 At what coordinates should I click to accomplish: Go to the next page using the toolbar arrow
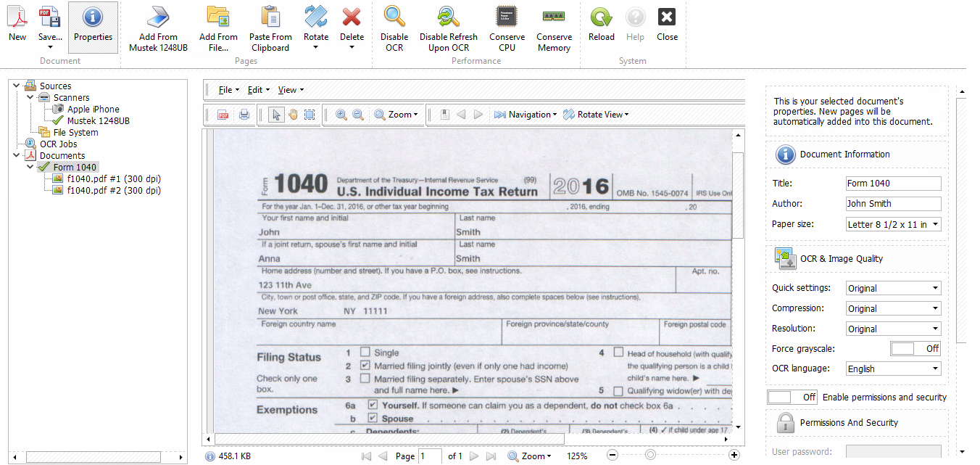pos(478,115)
